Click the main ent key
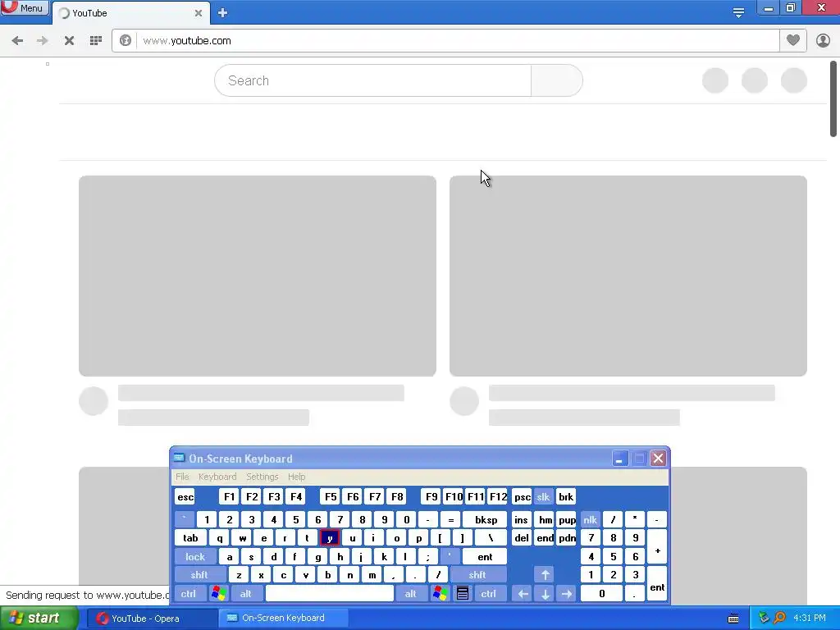 [x=485, y=557]
